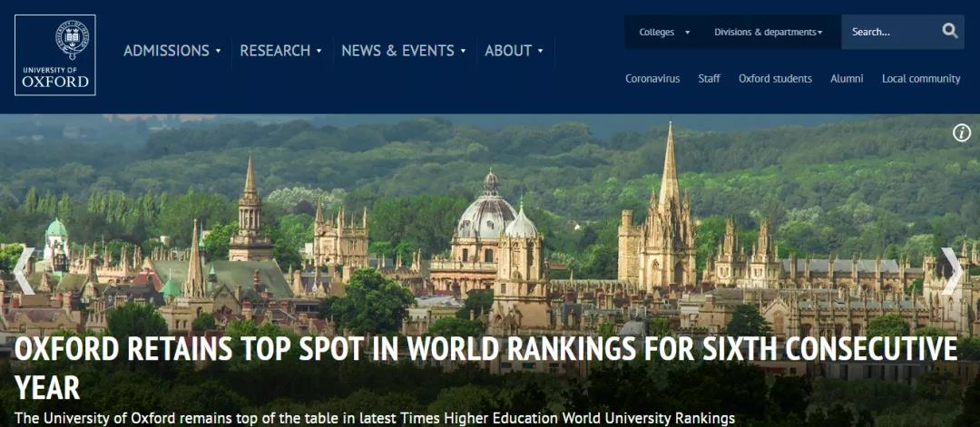980x427 pixels.
Task: Click the University of Oxford logo
Action: click(55, 55)
